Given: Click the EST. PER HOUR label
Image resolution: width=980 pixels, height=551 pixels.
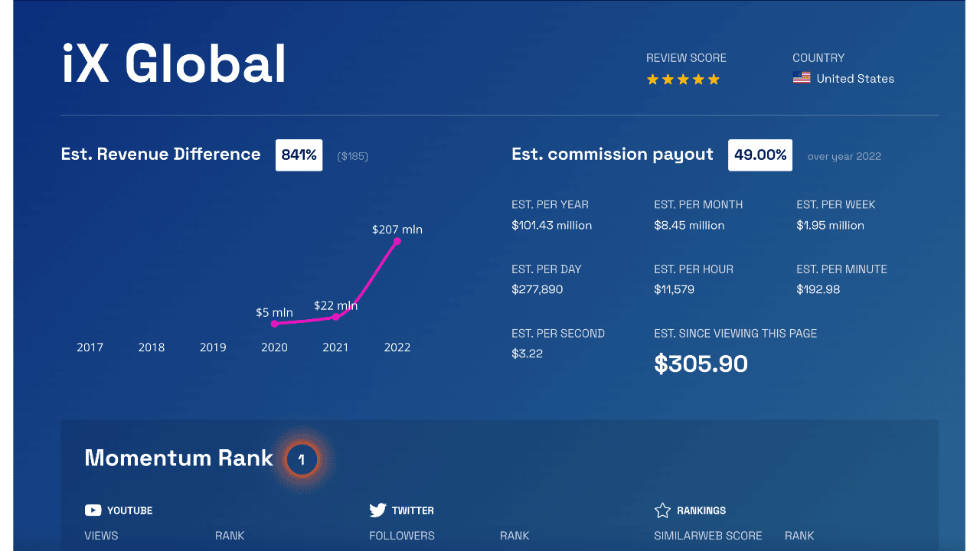Looking at the screenshot, I should click(694, 269).
